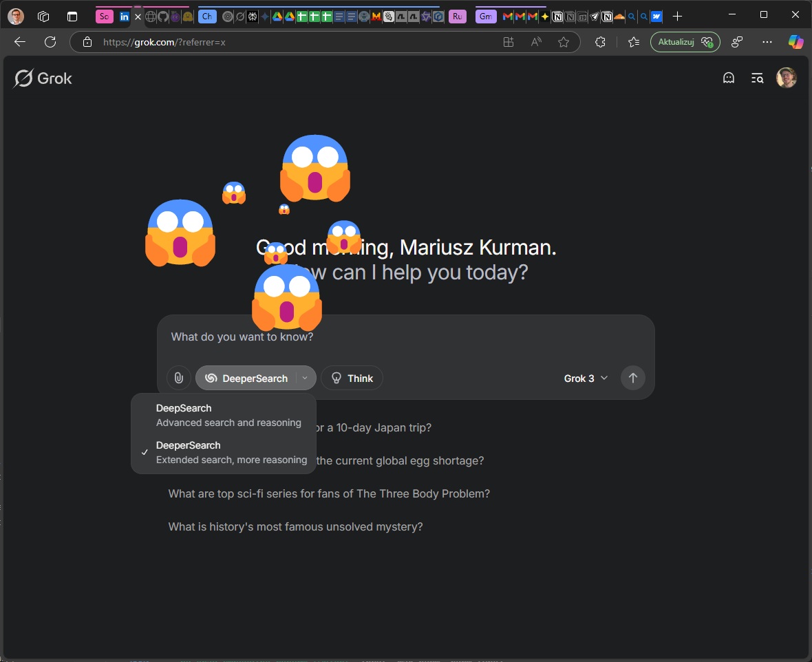Viewport: 812px width, 662px height.
Task: Open a new browser tab
Action: [x=677, y=17]
